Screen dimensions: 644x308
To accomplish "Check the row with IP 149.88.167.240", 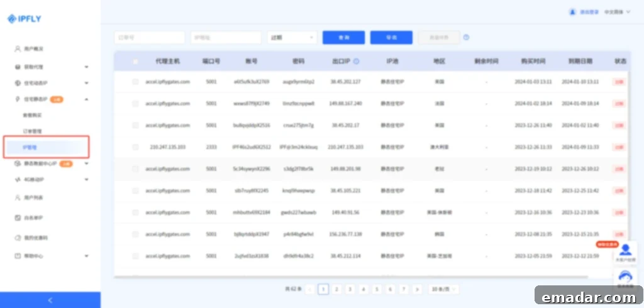I will coord(135,104).
